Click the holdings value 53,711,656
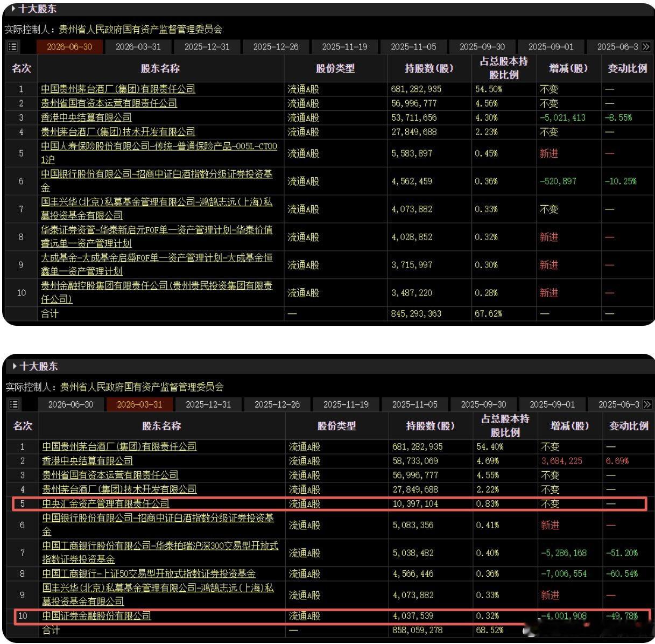The width and height of the screenshot is (655, 644). click(414, 117)
